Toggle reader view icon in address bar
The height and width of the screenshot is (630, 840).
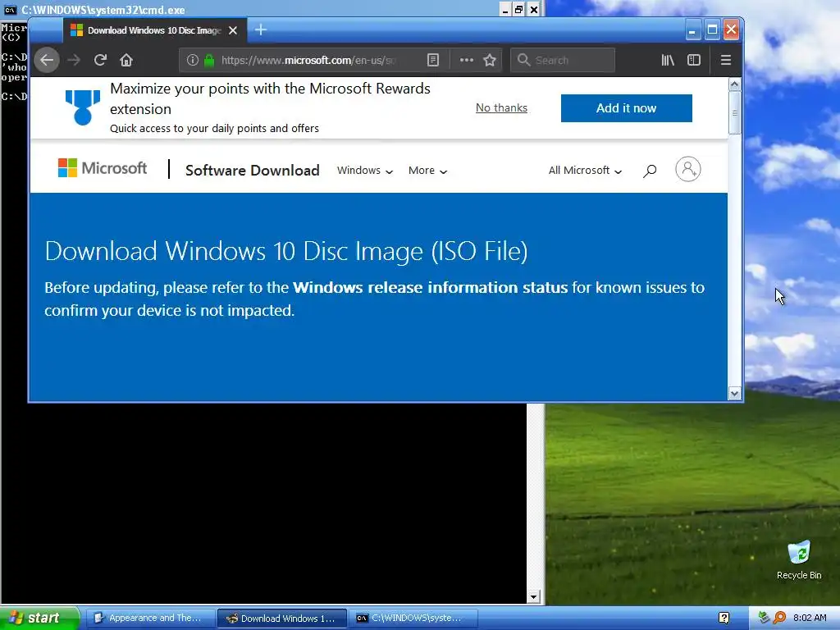coord(433,60)
